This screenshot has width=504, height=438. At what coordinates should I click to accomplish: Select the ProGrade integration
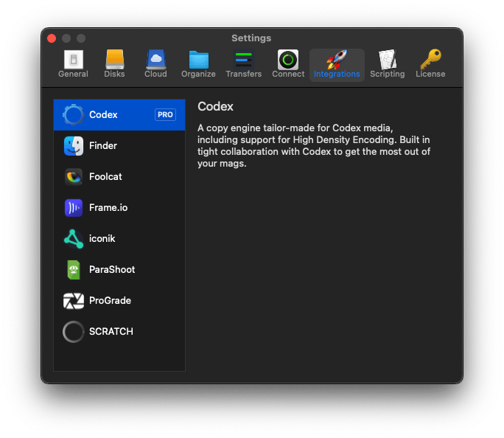pyautogui.click(x=119, y=301)
